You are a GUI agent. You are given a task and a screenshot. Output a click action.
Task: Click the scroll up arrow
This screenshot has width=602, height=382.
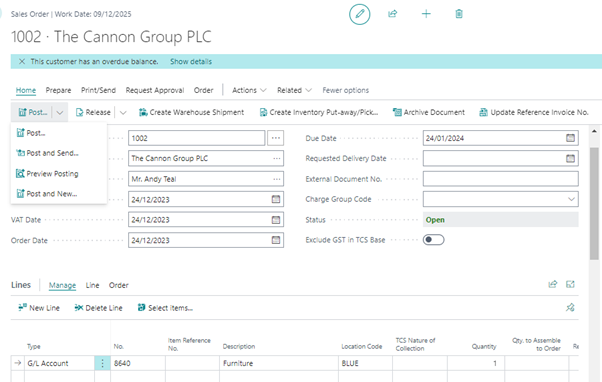pyautogui.click(x=594, y=131)
